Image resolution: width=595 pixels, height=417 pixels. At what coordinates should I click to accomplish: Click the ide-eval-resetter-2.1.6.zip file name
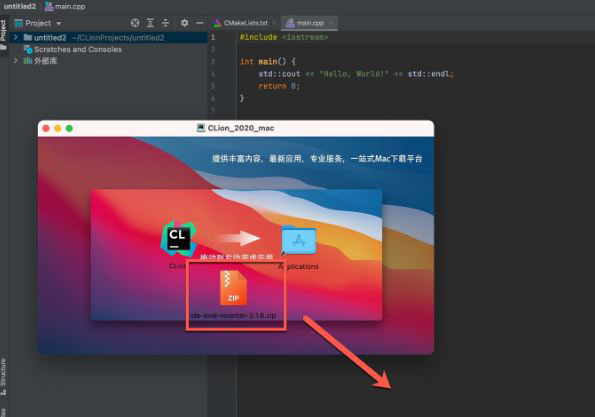point(234,315)
